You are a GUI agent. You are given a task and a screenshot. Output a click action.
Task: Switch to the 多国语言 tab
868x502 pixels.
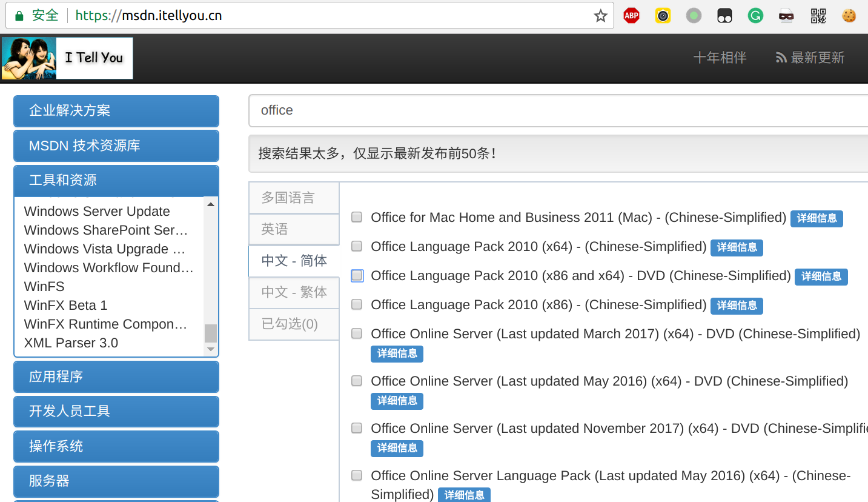click(x=294, y=198)
